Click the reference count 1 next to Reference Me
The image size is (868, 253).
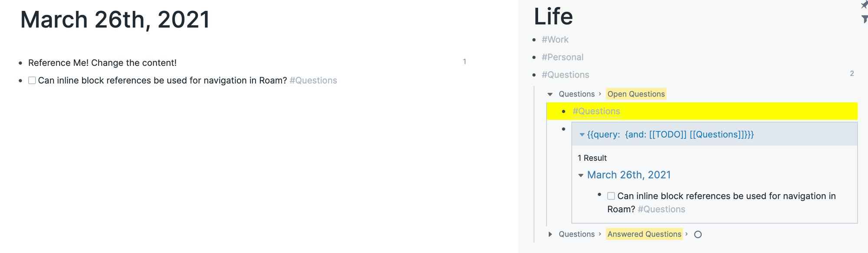click(x=464, y=61)
